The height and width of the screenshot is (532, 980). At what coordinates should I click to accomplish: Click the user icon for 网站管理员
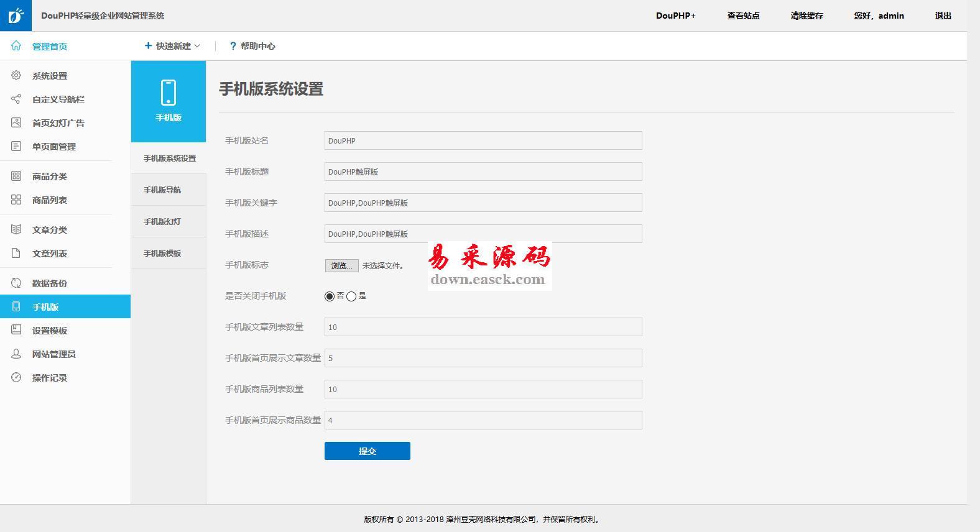tap(16, 354)
